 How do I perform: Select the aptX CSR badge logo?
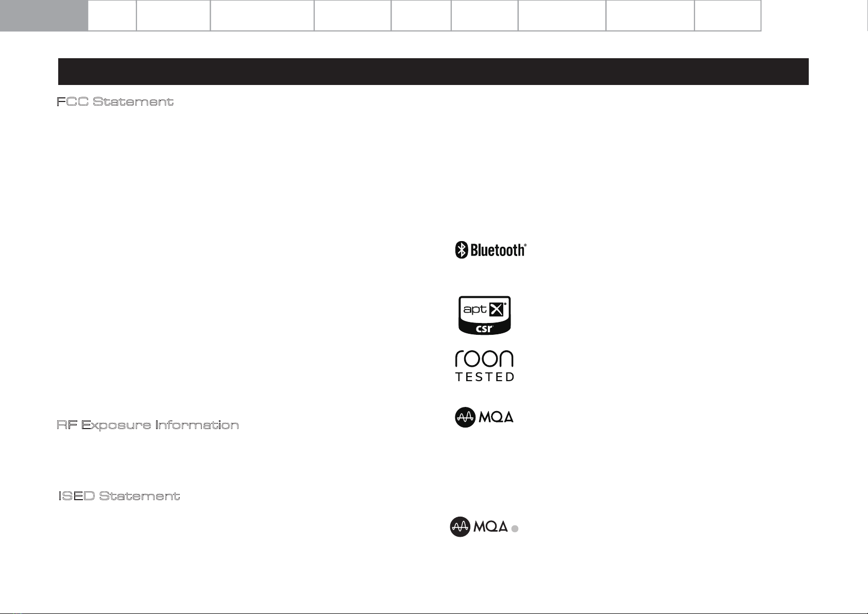click(484, 315)
